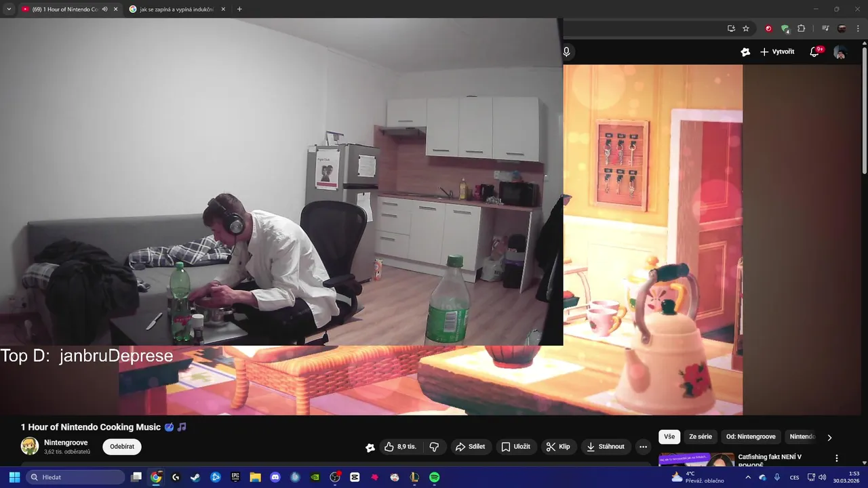Click the Chrome taskbar icon
868x488 pixels.
(156, 477)
